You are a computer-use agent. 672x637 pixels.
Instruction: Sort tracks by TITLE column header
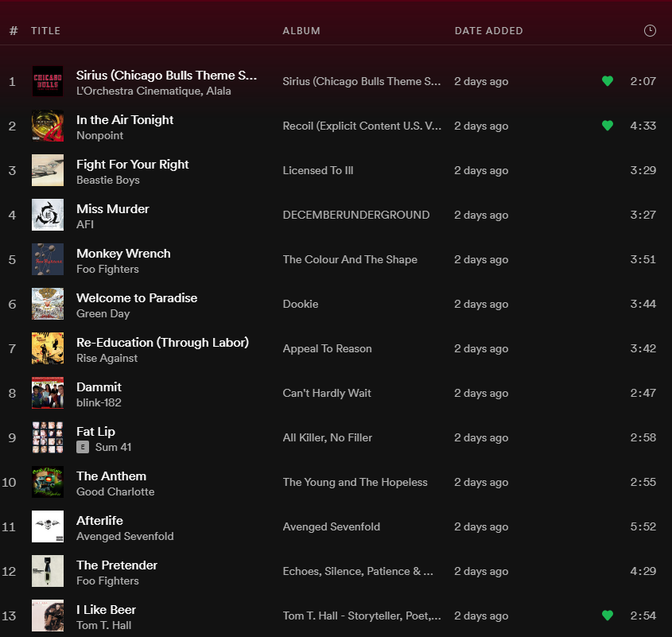(x=45, y=31)
